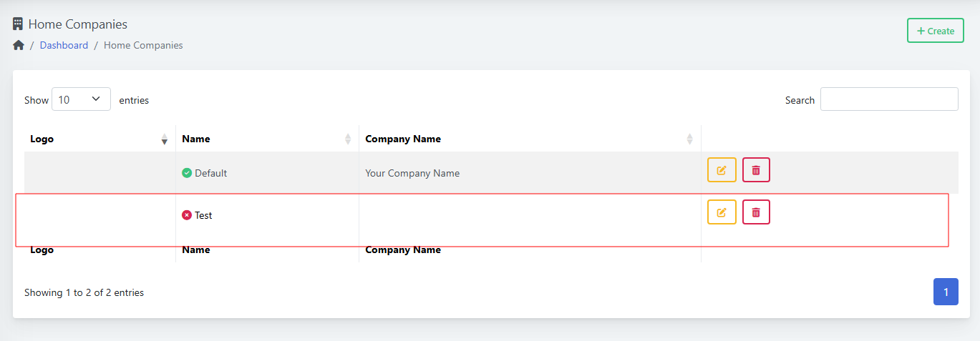
Task: Sort by Name column header arrows
Action: [x=348, y=139]
